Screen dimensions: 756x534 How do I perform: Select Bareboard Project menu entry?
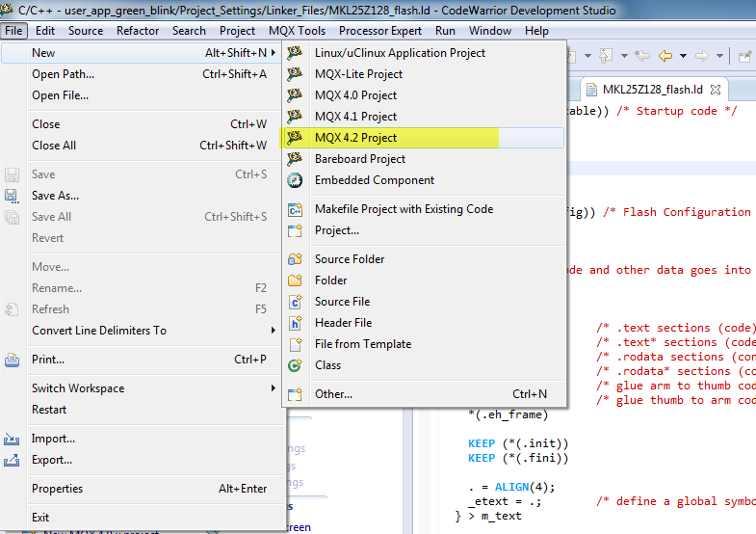coord(424,159)
